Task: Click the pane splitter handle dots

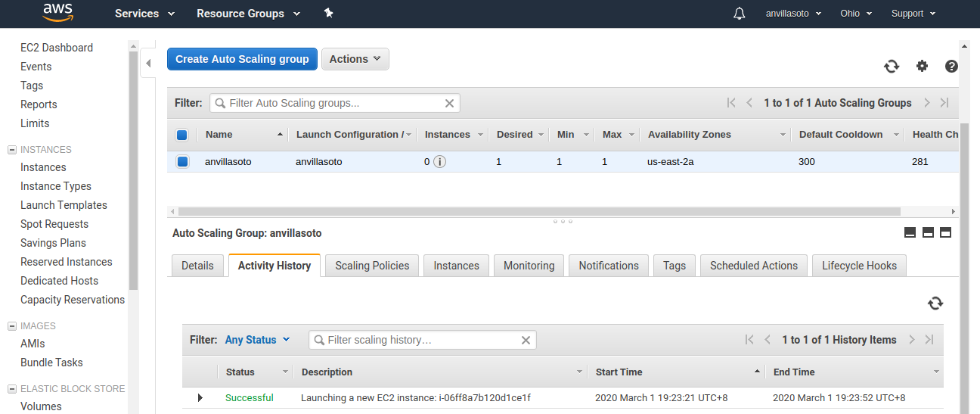Action: tap(563, 222)
